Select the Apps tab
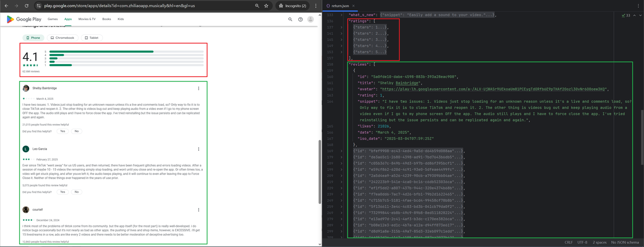 [x=68, y=19]
